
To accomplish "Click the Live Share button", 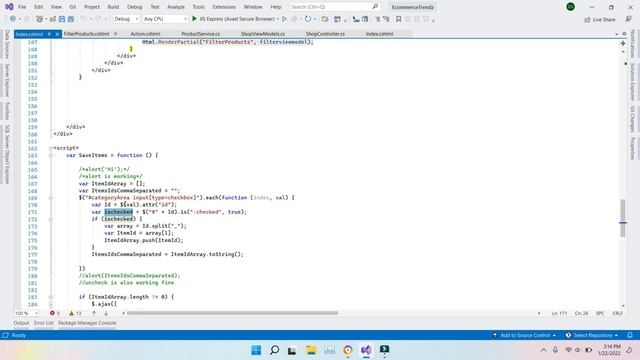I will (x=600, y=19).
